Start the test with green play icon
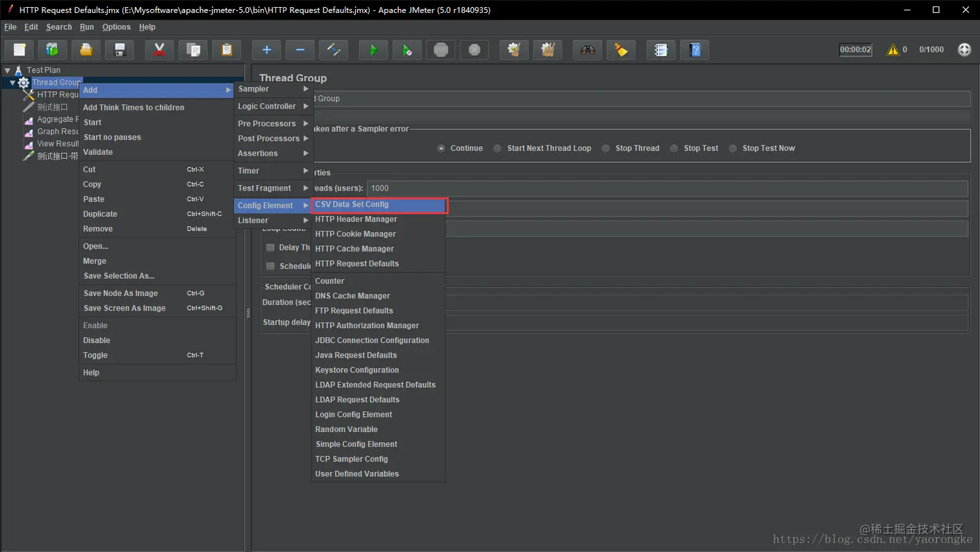The height and width of the screenshot is (552, 980). [x=373, y=50]
